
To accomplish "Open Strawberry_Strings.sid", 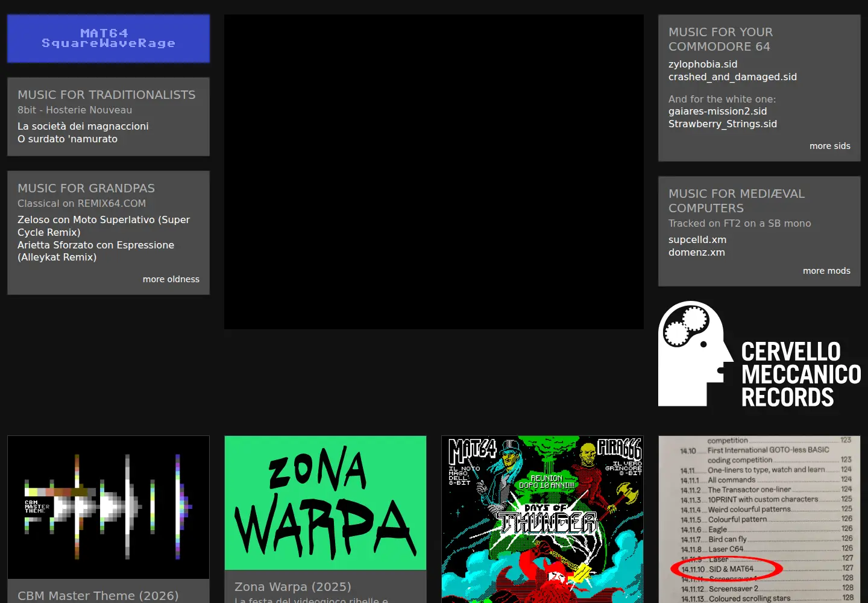I will tap(723, 124).
